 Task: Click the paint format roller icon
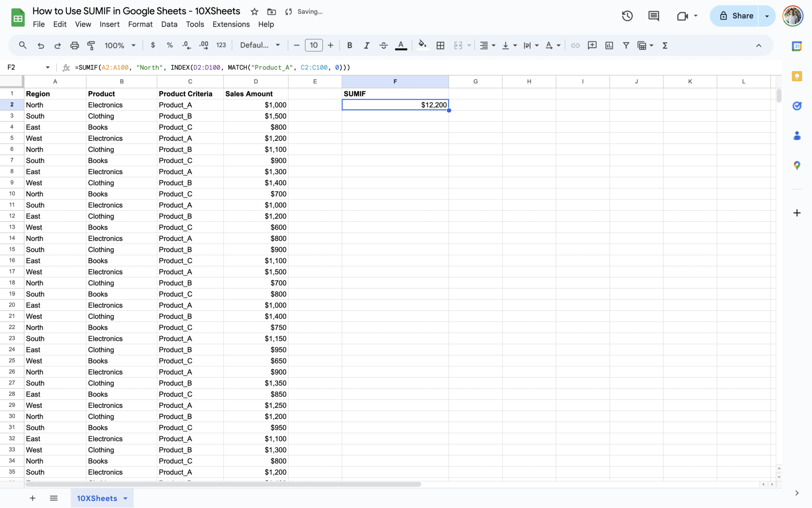click(91, 45)
